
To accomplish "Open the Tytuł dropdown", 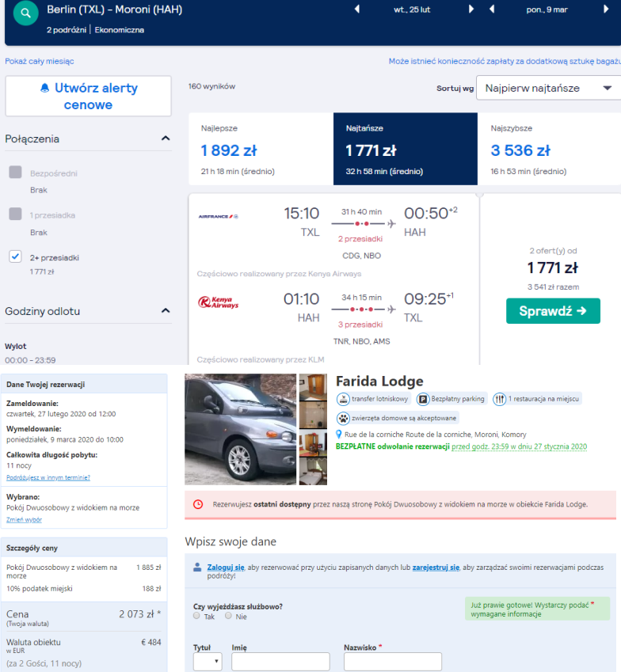I will pyautogui.click(x=208, y=661).
